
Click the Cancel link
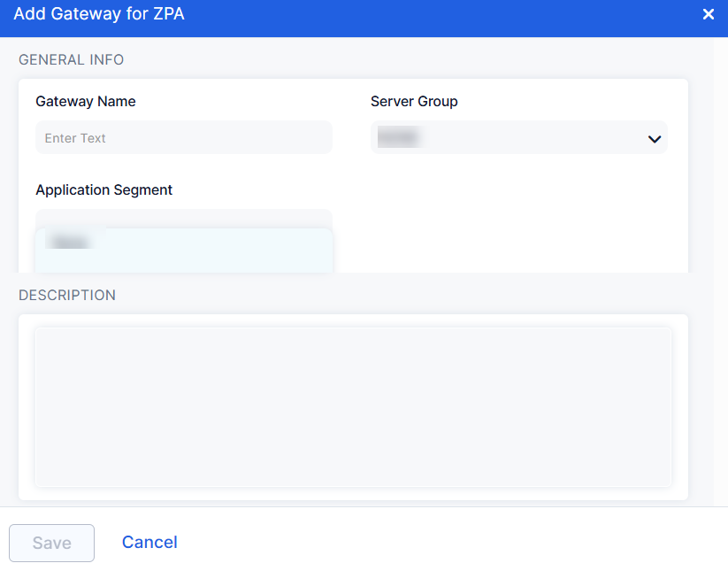149,542
